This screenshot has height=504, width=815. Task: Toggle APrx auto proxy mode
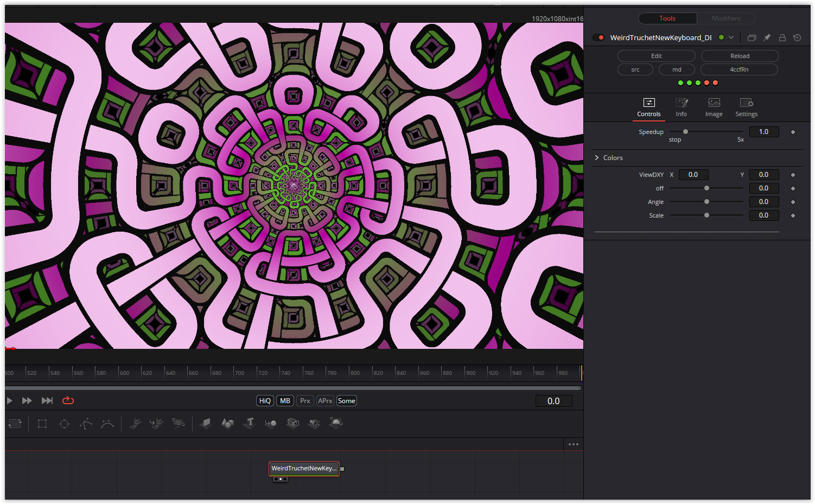325,401
